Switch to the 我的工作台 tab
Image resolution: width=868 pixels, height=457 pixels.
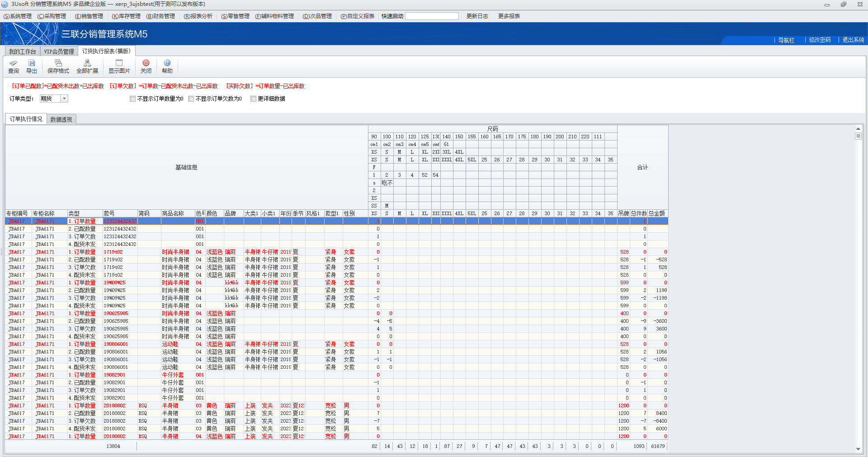(22, 52)
